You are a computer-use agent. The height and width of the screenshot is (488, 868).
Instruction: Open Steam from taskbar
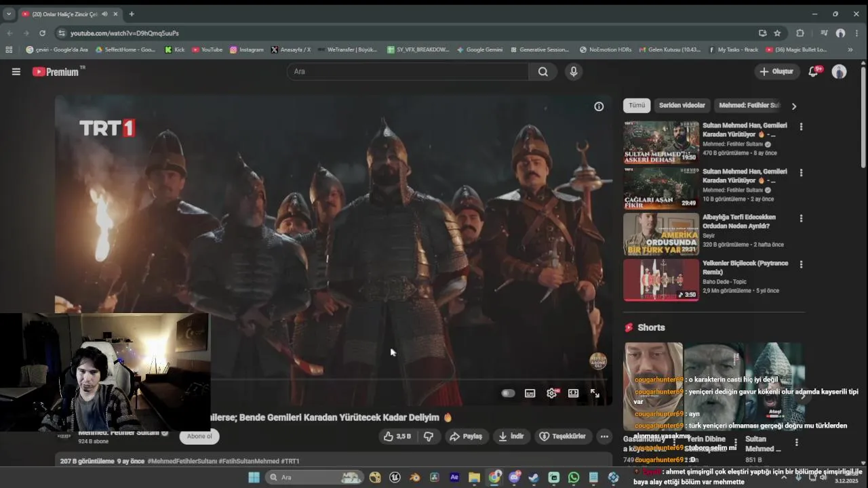[534, 477]
